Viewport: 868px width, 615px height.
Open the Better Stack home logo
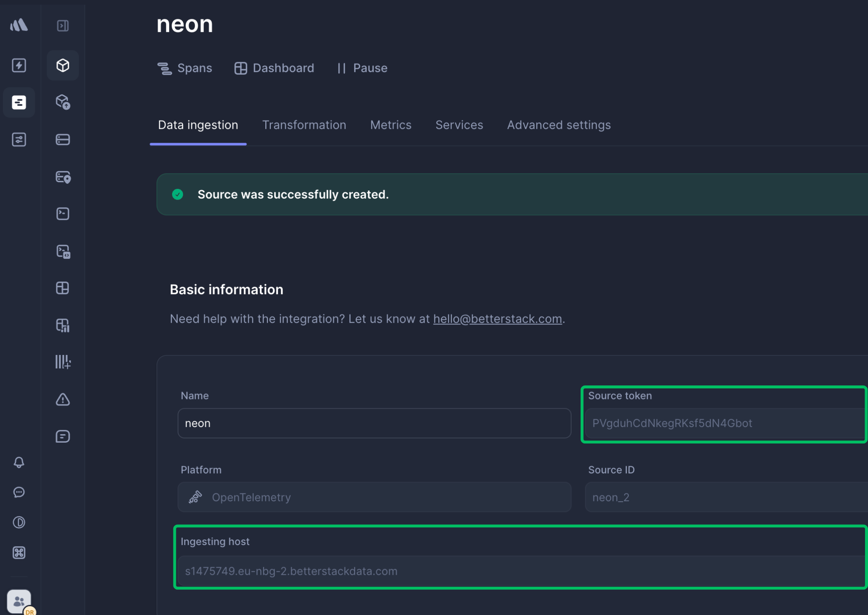tap(19, 25)
